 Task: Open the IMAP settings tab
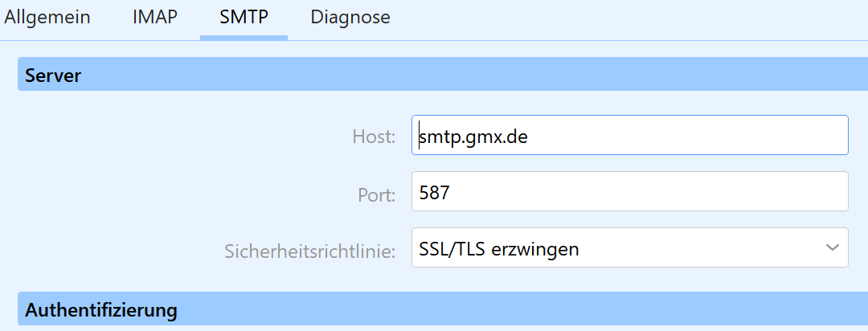pos(155,17)
